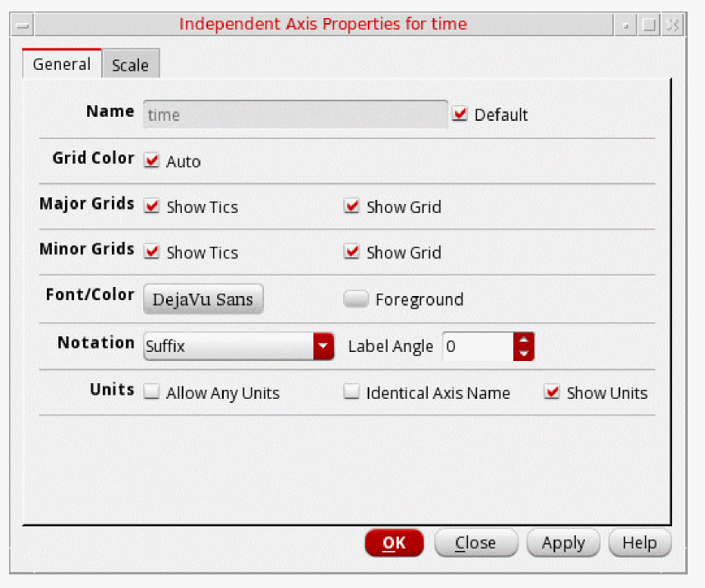Disable Major Grids Show Grid
The height and width of the screenshot is (588, 705).
click(351, 206)
